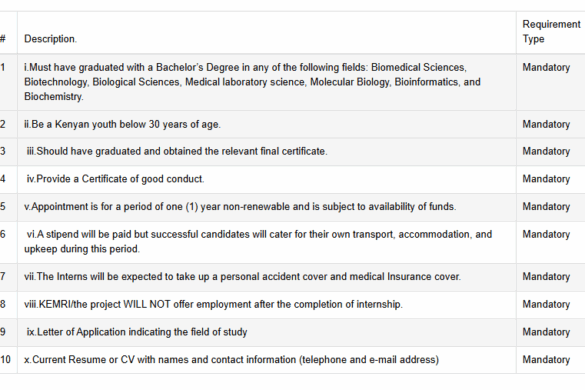The image size is (585, 390).
Task: Click Mandatory beside Letter of Application
Action: pos(546,332)
